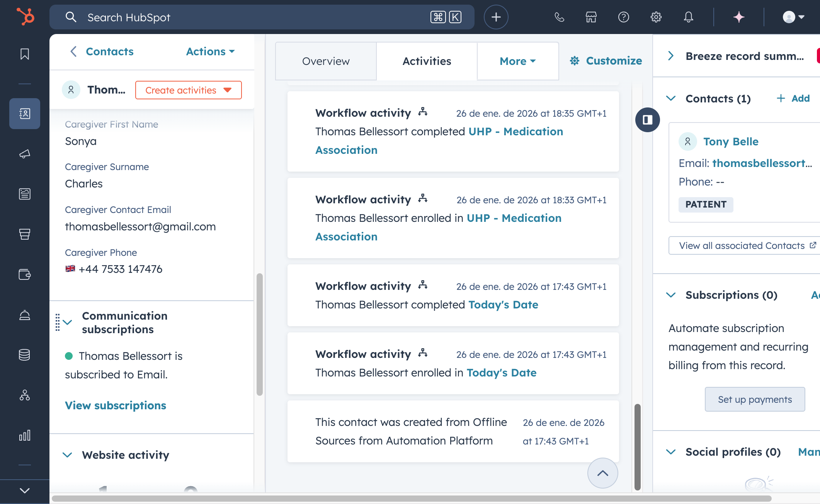Open the More tab menu

tap(518, 61)
